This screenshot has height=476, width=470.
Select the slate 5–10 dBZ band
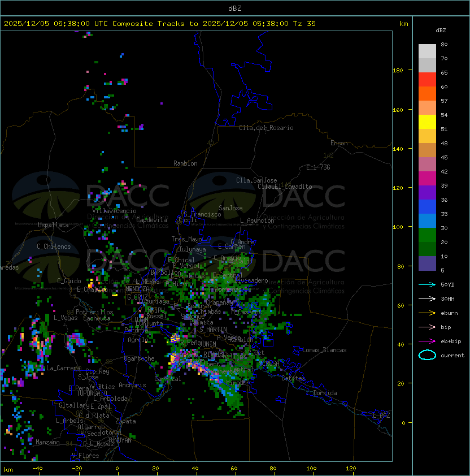pos(427,263)
